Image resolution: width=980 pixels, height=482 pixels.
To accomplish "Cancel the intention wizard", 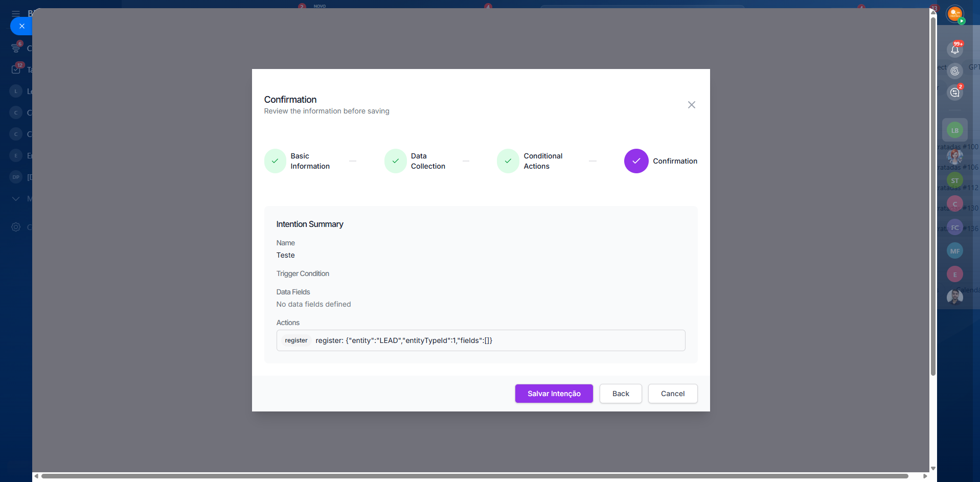I will (672, 394).
